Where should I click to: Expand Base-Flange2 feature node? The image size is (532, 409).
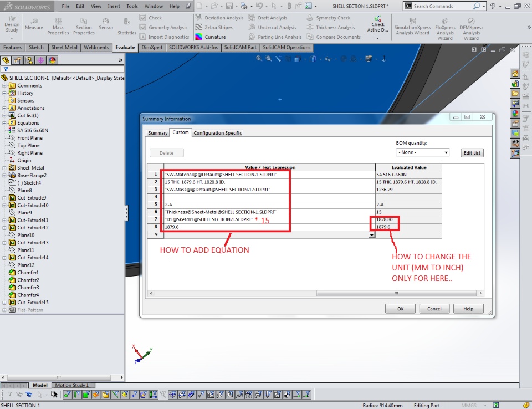click(x=4, y=175)
